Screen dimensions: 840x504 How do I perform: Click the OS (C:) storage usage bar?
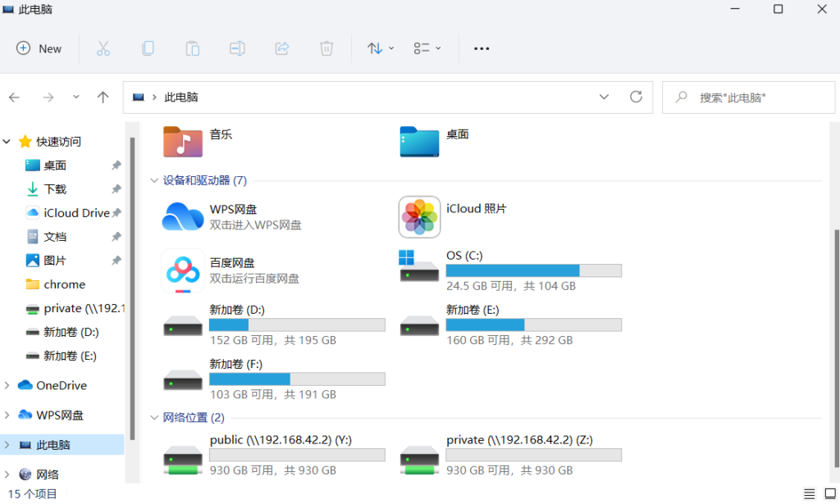pyautogui.click(x=533, y=270)
